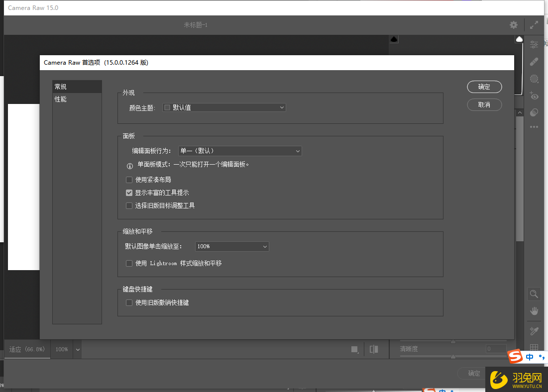548x392 pixels.
Task: Open 编辑面板行为 panel behavior dropdown
Action: pos(240,151)
